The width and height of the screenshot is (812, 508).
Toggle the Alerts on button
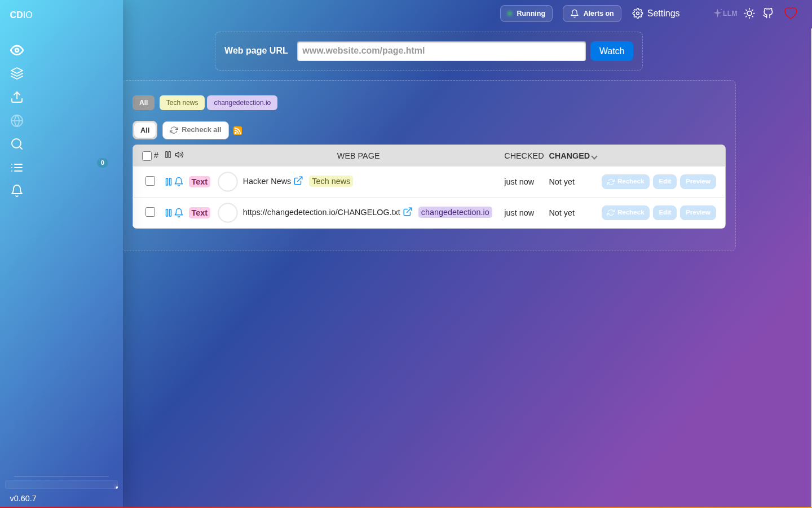click(592, 14)
